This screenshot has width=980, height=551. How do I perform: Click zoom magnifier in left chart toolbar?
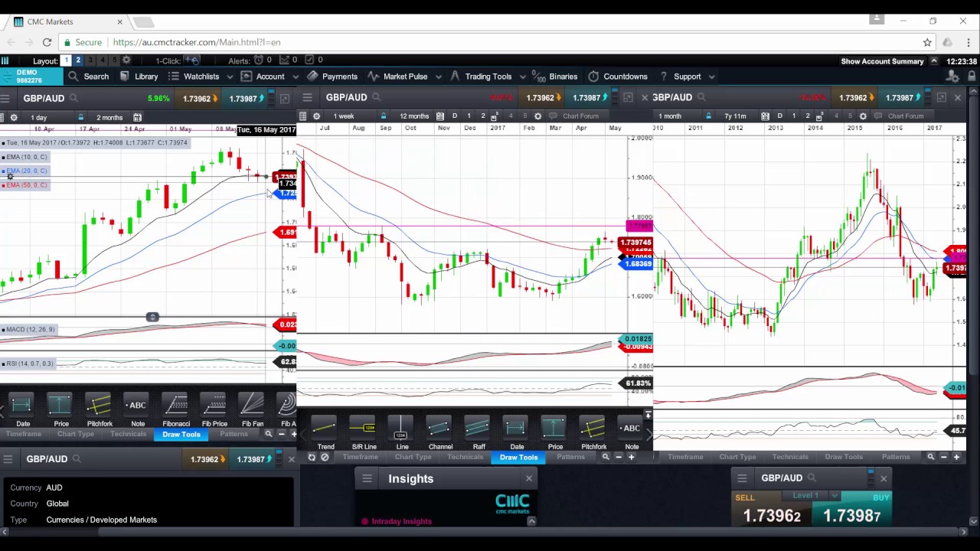(x=269, y=434)
